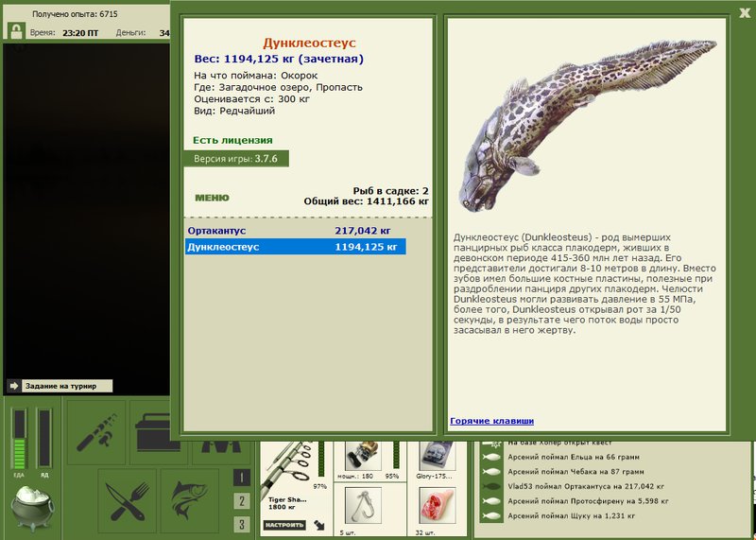Select Дунклеостеус row in the keepnet list
This screenshot has height=540, width=756.
(295, 247)
